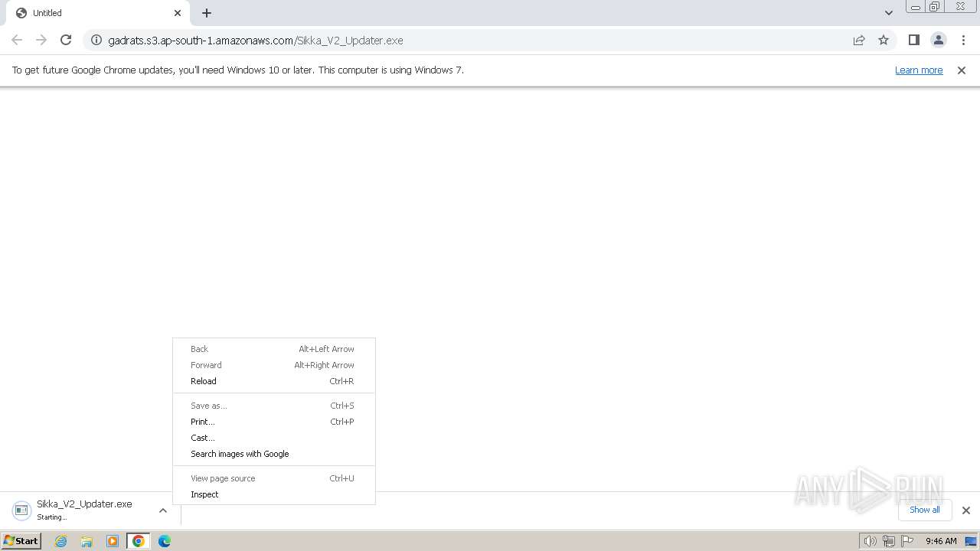Launch Microsoft Edge from taskbar

tap(165, 541)
